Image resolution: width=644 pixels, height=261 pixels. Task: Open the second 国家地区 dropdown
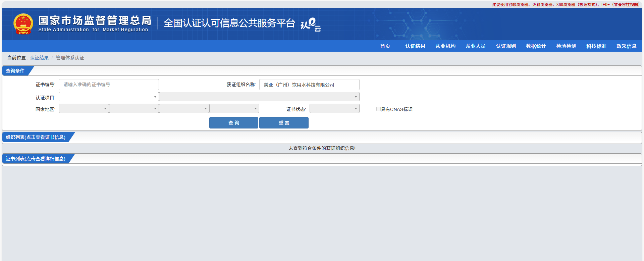(x=134, y=108)
